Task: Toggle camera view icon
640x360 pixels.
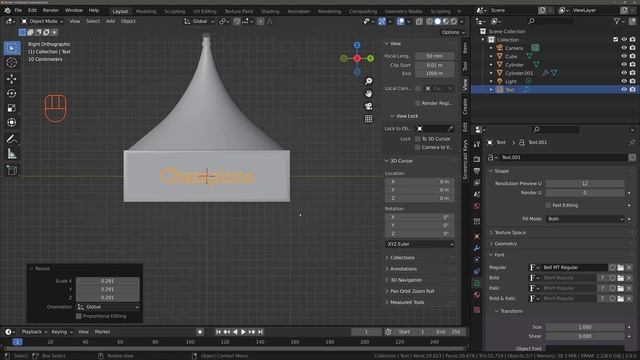Action: tap(369, 106)
